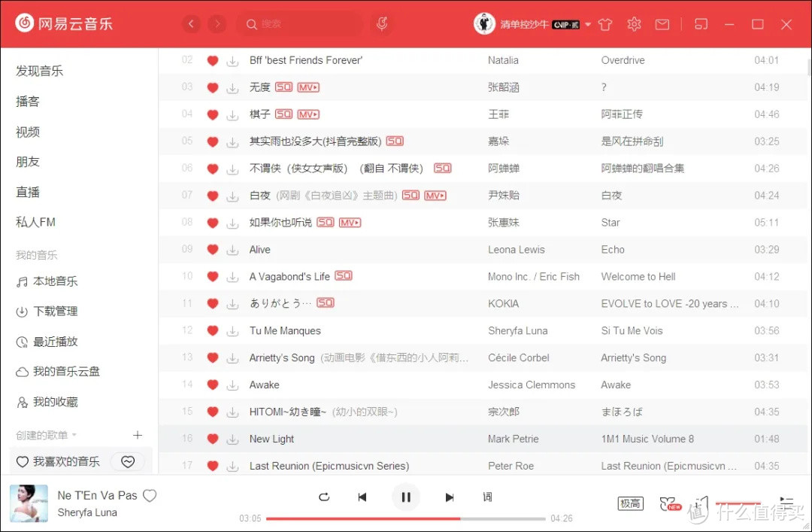Screen dimensions: 812x532
Task: Expand the account dropdown arrow
Action: point(588,24)
